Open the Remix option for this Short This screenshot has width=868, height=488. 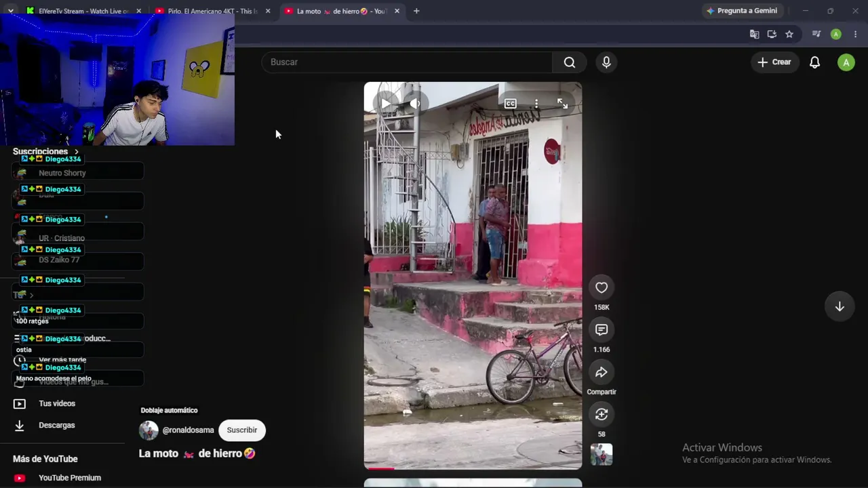(x=601, y=414)
